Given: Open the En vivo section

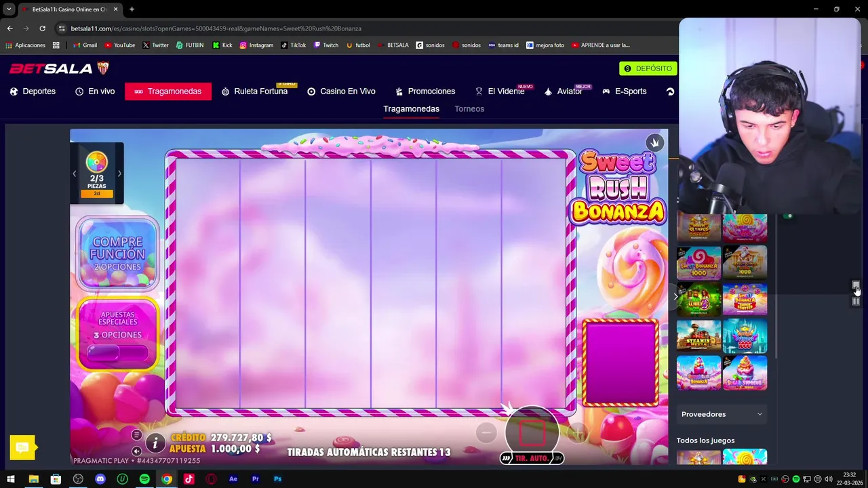Looking at the screenshot, I should tap(95, 91).
